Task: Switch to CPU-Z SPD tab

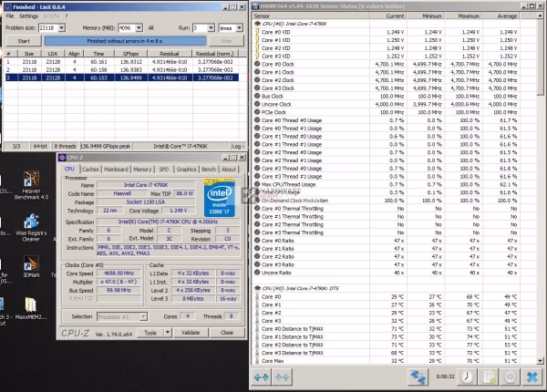Action: (x=163, y=170)
